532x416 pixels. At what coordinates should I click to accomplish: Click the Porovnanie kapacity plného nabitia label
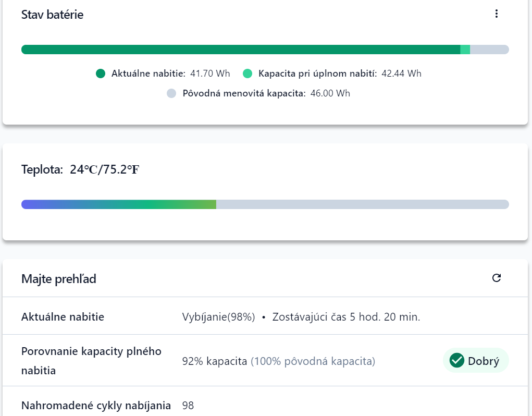pyautogui.click(x=91, y=361)
